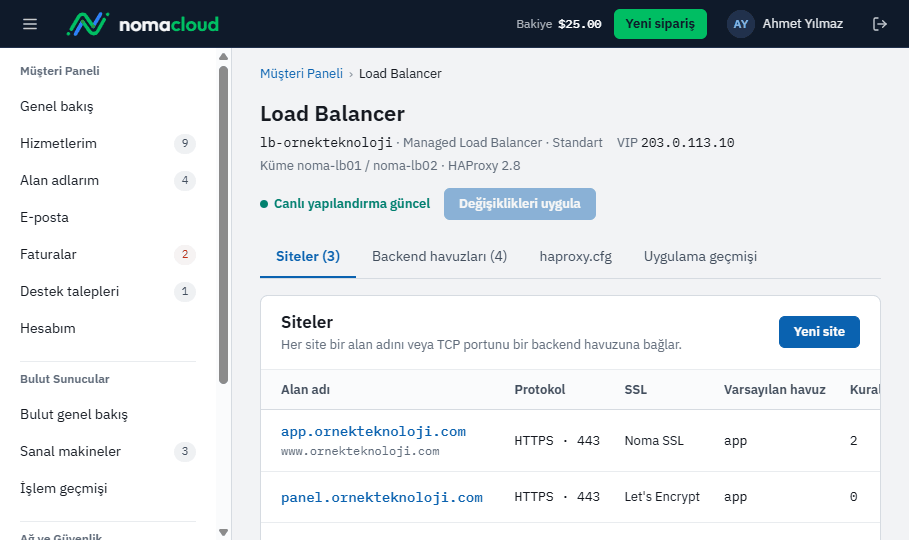Image resolution: width=909 pixels, height=540 pixels.
Task: Click Ahmet Yılmaz account name
Action: [x=802, y=24]
